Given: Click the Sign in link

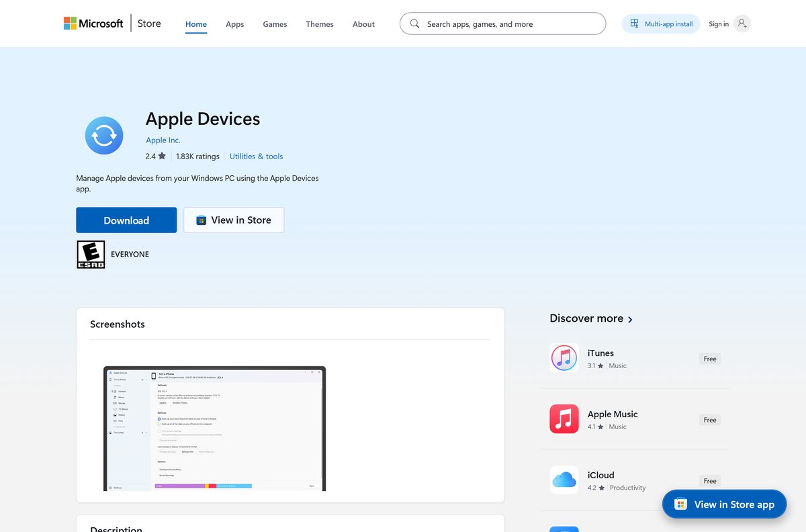Looking at the screenshot, I should [x=719, y=24].
